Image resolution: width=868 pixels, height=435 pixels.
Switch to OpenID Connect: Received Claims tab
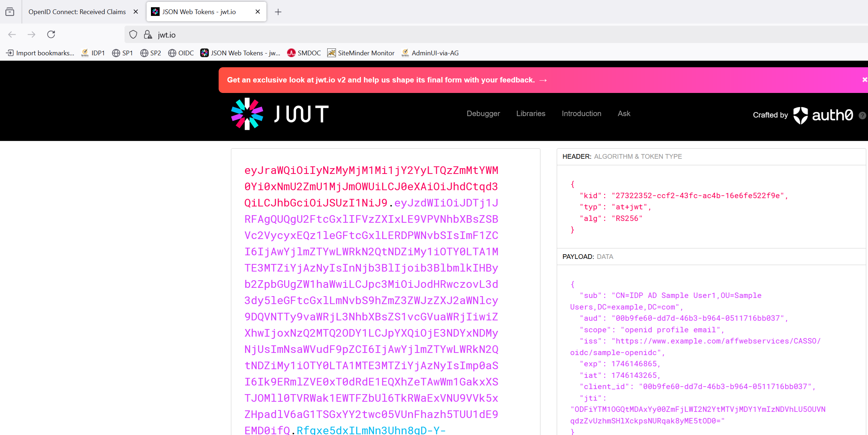click(x=77, y=12)
